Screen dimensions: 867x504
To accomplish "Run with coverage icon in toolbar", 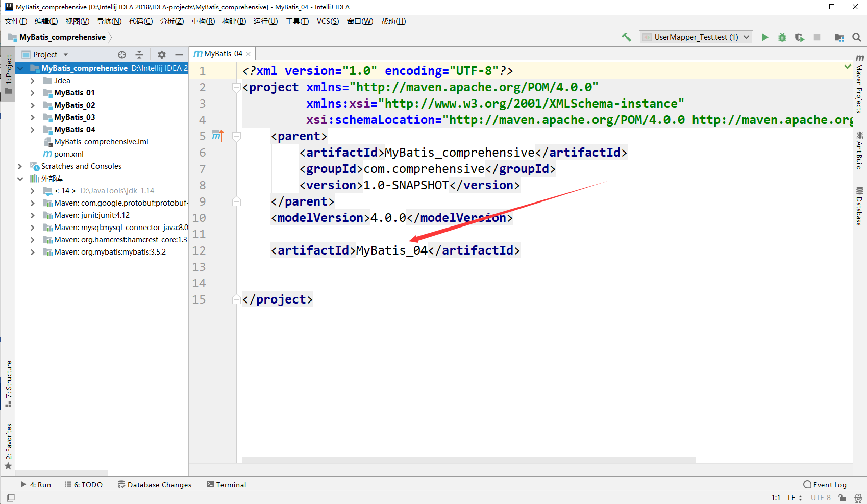I will pos(800,37).
